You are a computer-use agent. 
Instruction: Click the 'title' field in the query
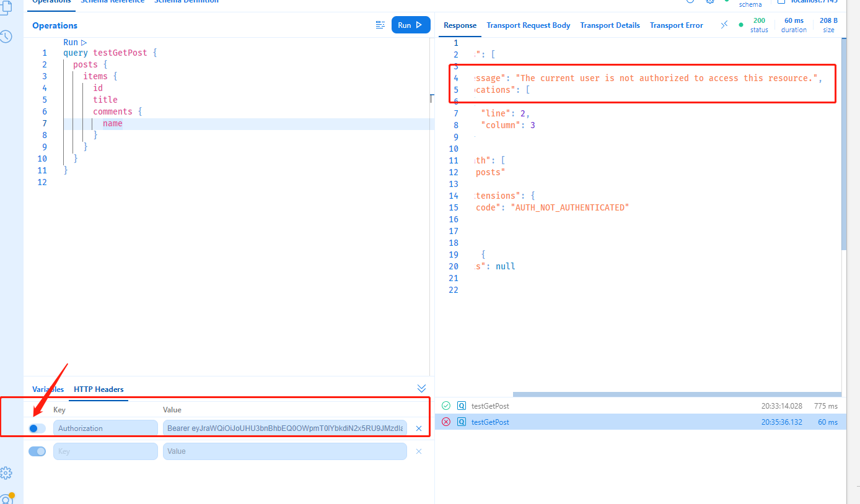pos(105,100)
